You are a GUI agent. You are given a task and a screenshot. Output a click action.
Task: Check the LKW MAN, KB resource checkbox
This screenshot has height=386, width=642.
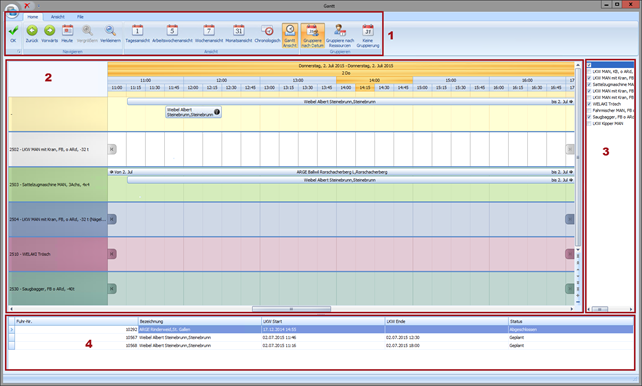pyautogui.click(x=589, y=71)
